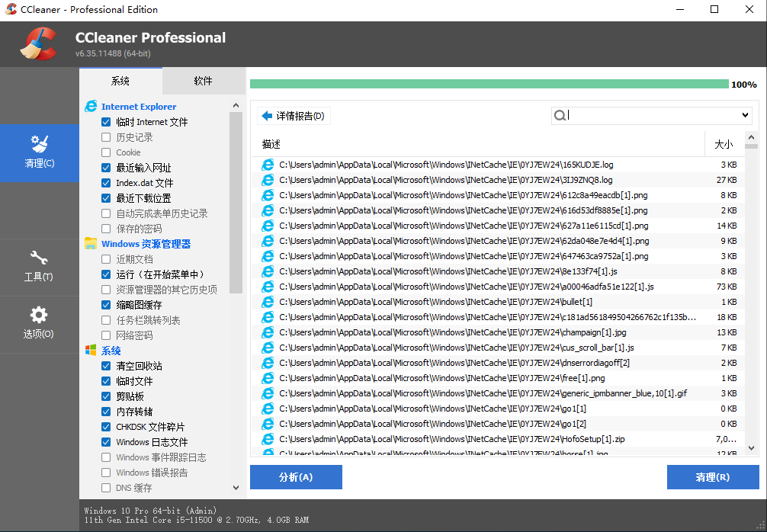Click the Windows 资源管理器 folder icon

click(91, 243)
